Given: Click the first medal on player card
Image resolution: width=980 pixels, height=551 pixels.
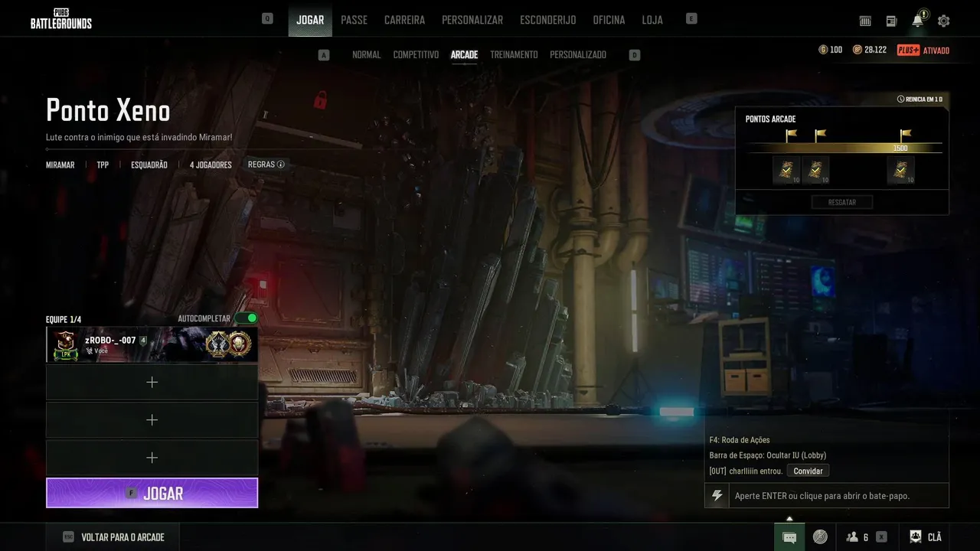Looking at the screenshot, I should [x=217, y=344].
